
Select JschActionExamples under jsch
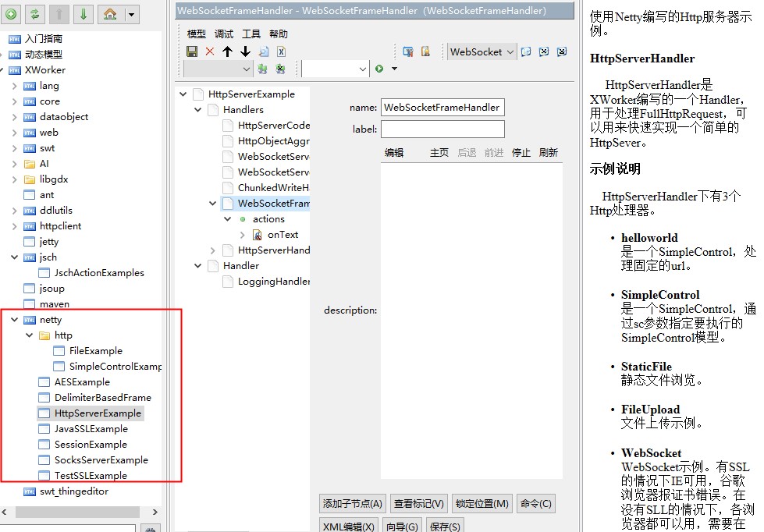99,273
